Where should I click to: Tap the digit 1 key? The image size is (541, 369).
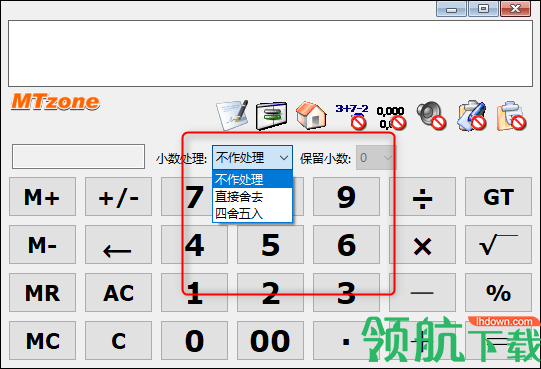point(194,293)
